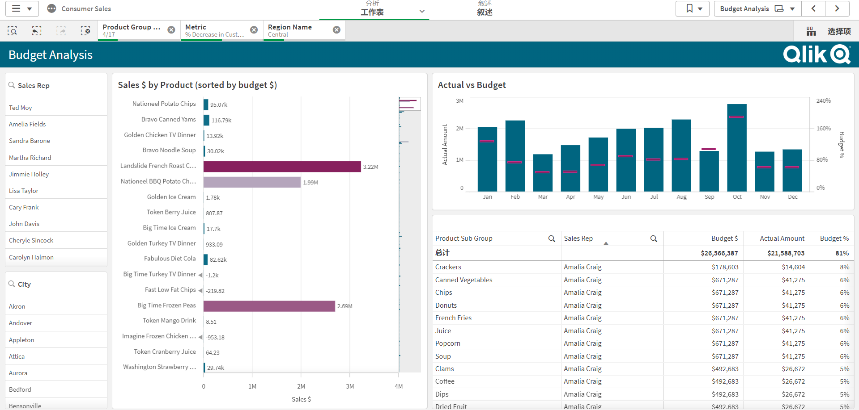Select Jimmie Holley sales rep
This screenshot has width=859, height=410.
pyautogui.click(x=56, y=174)
